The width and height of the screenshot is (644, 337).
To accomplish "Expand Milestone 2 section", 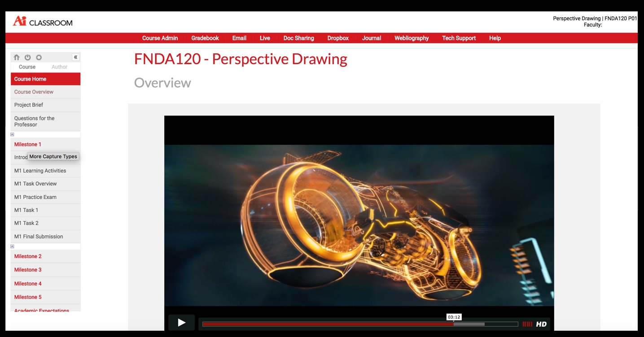I will tap(45, 256).
